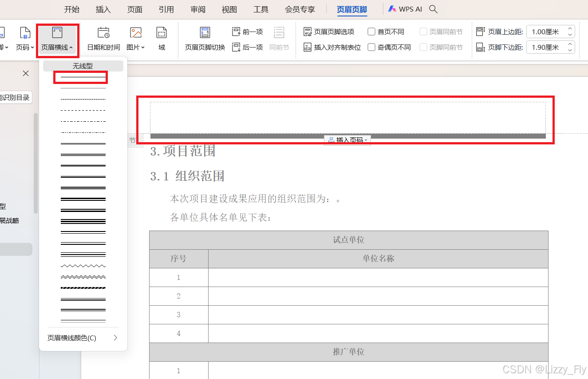Click the 页脚下边距 value field
This screenshot has width=588, height=379.
546,47
